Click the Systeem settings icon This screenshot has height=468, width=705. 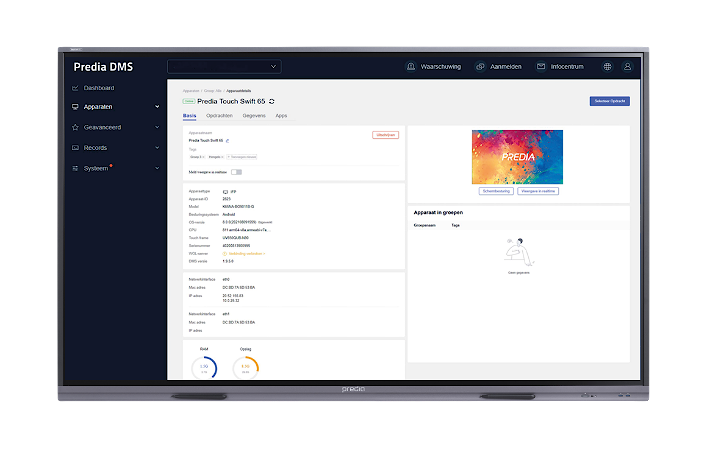[x=75, y=168]
